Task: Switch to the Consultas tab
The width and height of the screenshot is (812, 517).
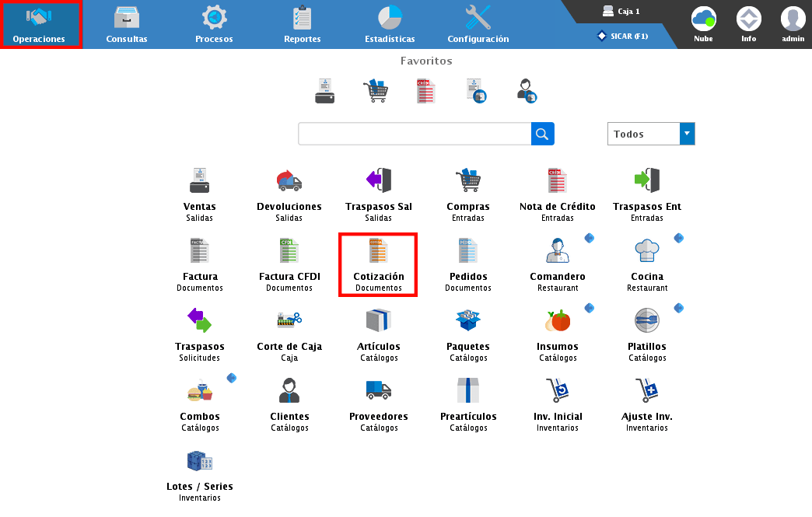Action: coord(127,24)
